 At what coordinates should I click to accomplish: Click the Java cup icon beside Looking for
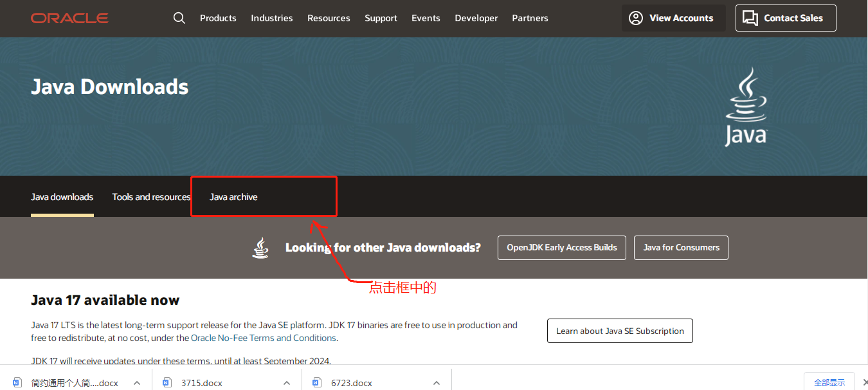(x=260, y=248)
